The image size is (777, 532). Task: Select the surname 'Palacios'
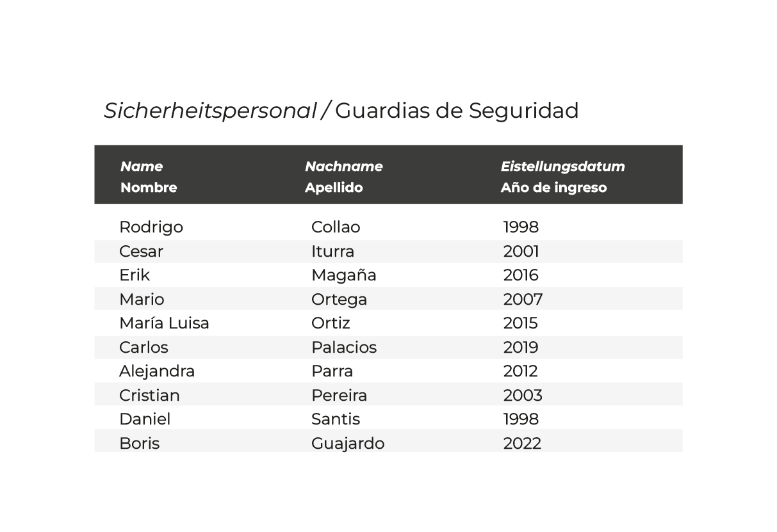(344, 348)
